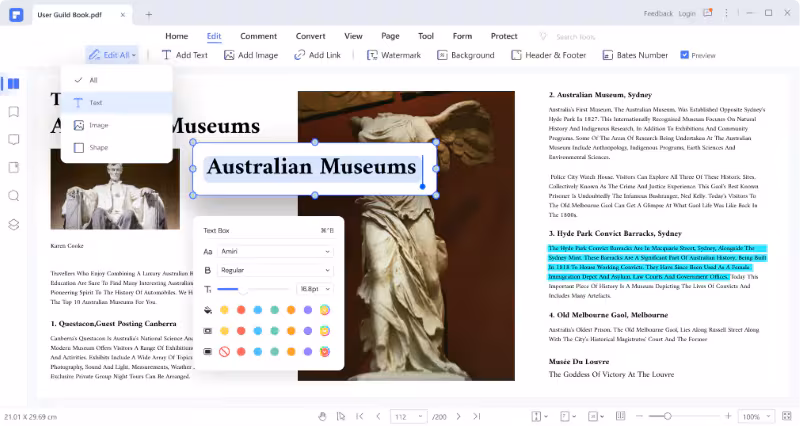Click the Add Link button
Screen dimensions: 800x426
[x=317, y=55]
